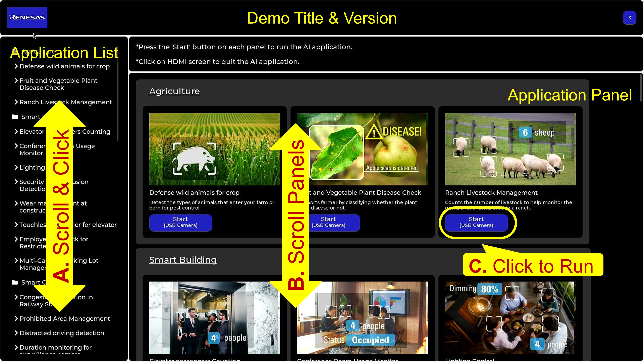Click the Smart City folder icon in list
This screenshot has width=644, height=362.
(x=15, y=282)
